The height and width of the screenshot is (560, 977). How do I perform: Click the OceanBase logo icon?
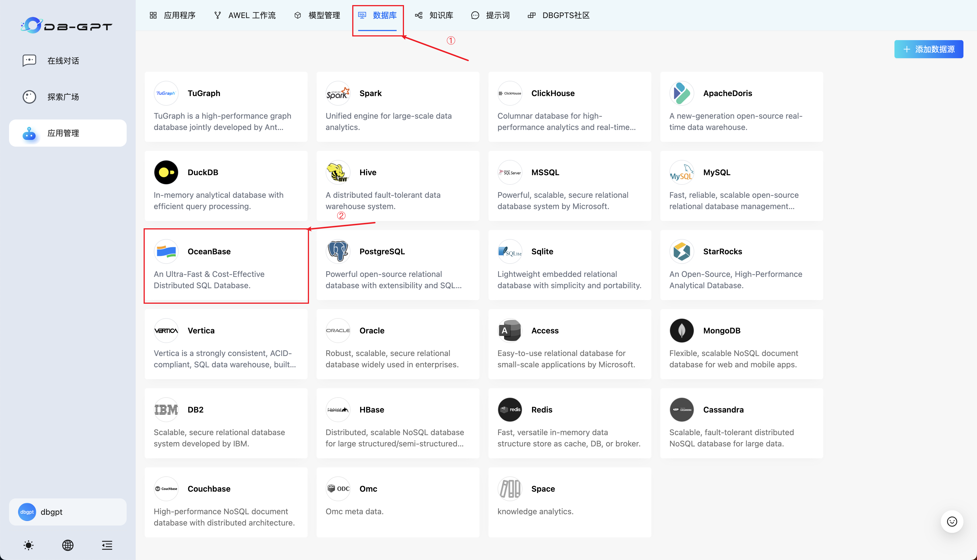[x=166, y=251]
